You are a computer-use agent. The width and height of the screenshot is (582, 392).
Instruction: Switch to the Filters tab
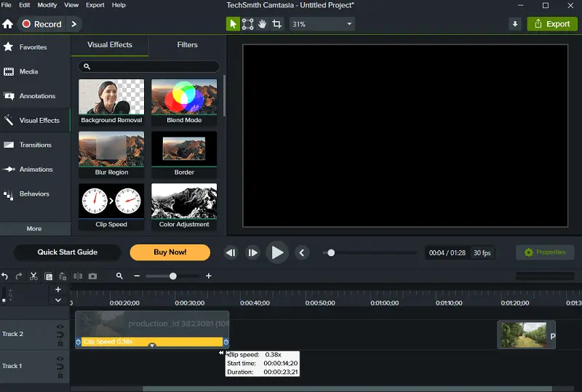[188, 45]
